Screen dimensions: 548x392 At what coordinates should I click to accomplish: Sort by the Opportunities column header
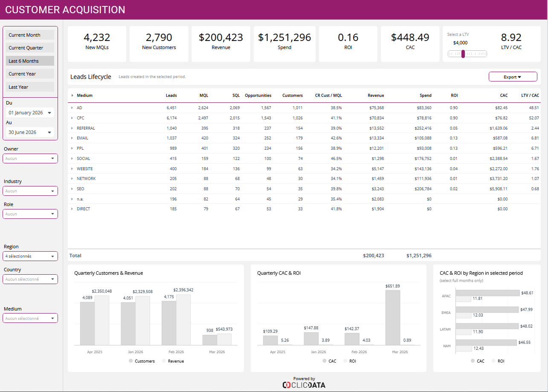pyautogui.click(x=258, y=96)
